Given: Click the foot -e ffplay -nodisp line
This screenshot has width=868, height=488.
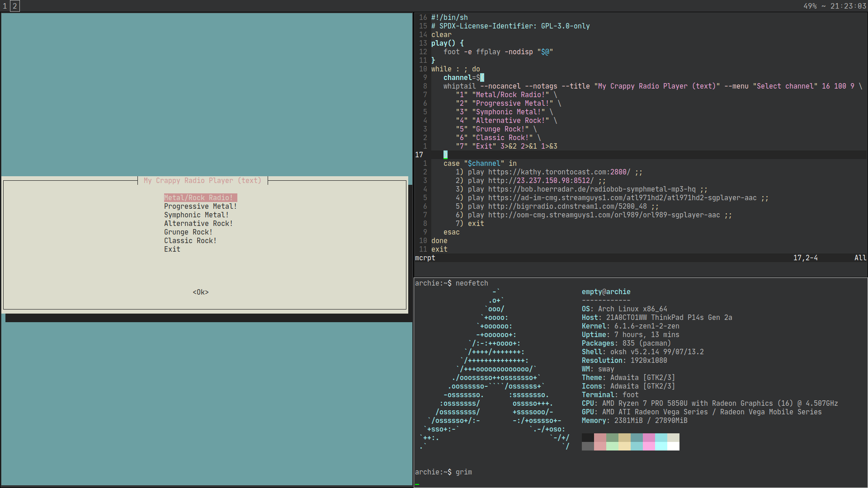Looking at the screenshot, I should pyautogui.click(x=498, y=52).
